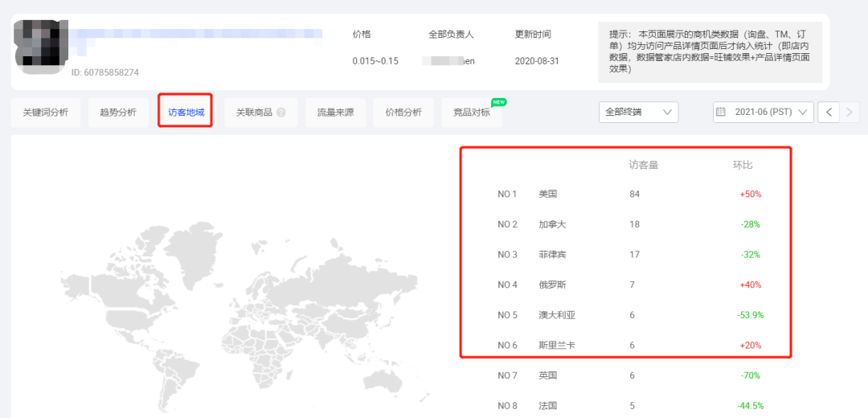Click the update date 2020-08-31
This screenshot has height=418, width=868.
coord(536,61)
